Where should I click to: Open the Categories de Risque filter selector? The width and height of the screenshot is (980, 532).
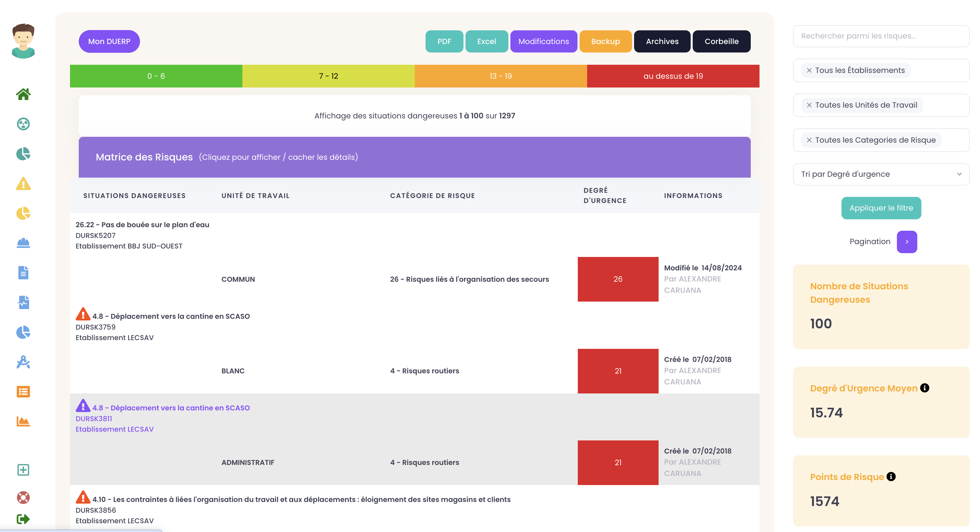[x=881, y=140]
